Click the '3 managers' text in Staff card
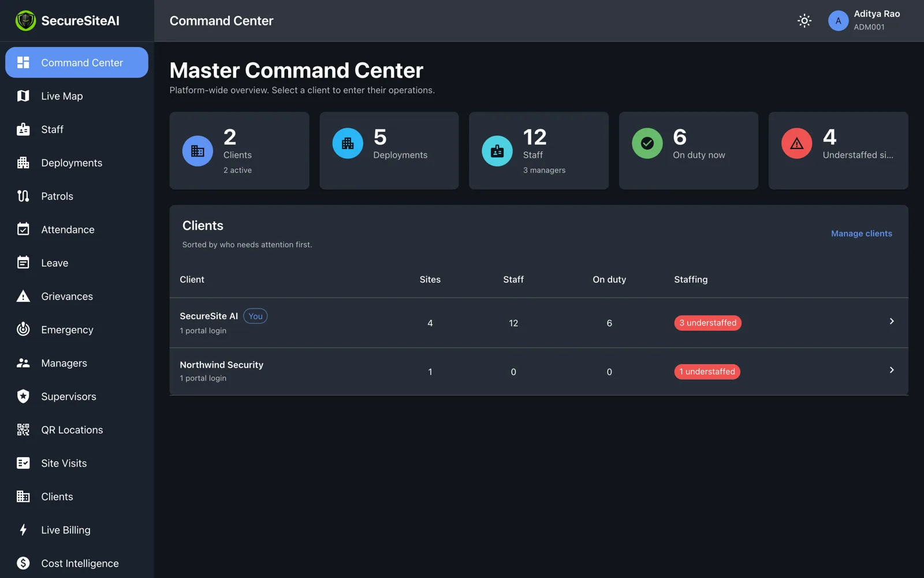This screenshot has width=924, height=578. [544, 171]
